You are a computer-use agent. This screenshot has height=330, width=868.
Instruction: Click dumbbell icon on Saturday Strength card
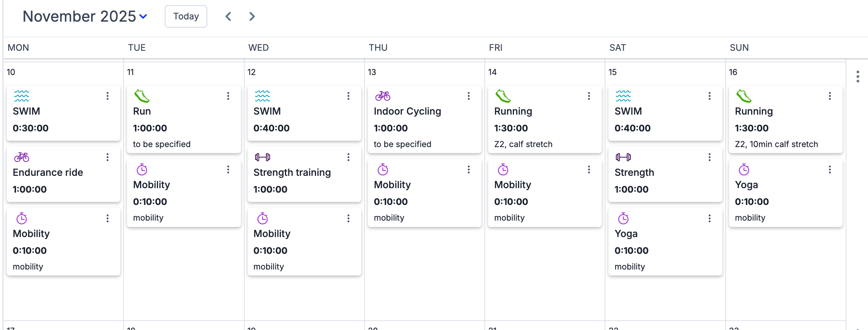pyautogui.click(x=623, y=157)
